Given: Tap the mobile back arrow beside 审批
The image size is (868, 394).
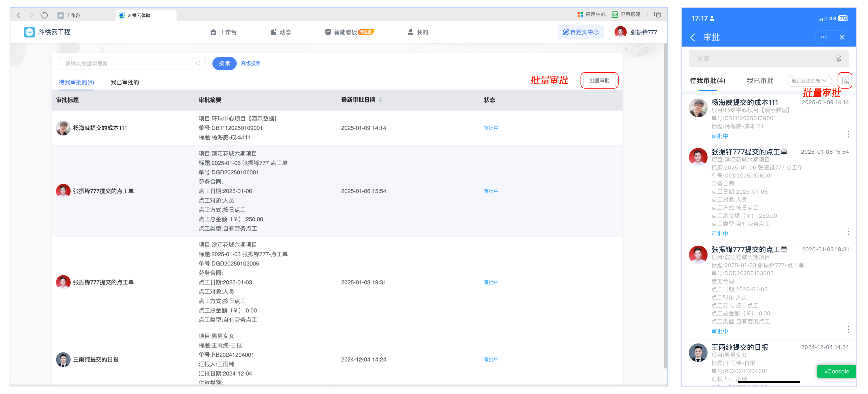Looking at the screenshot, I should pos(693,37).
